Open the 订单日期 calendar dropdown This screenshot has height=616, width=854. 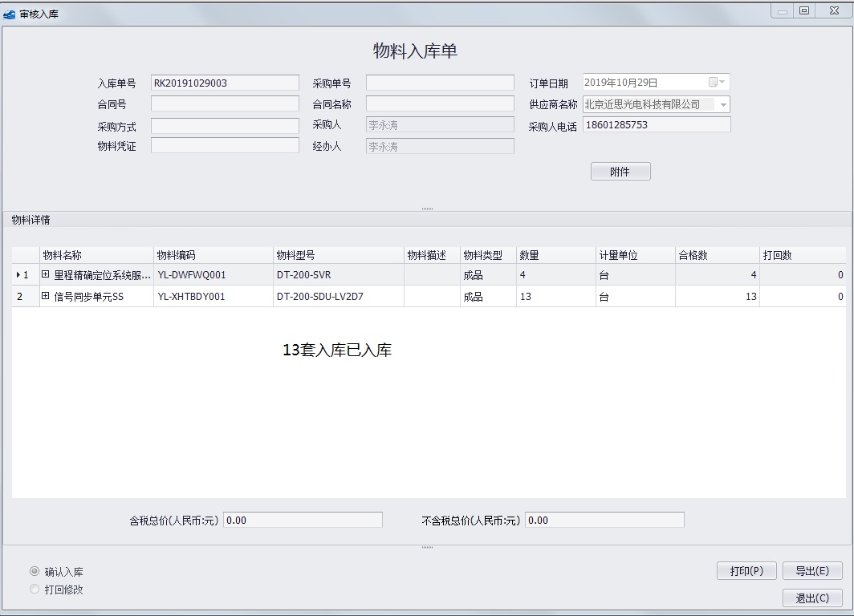(x=718, y=83)
